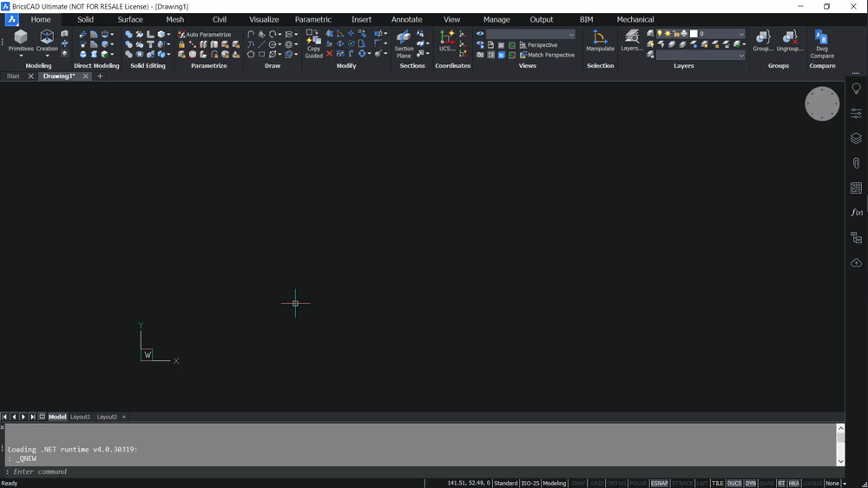The width and height of the screenshot is (868, 488).
Task: Click the layer color white swatch
Action: [694, 34]
